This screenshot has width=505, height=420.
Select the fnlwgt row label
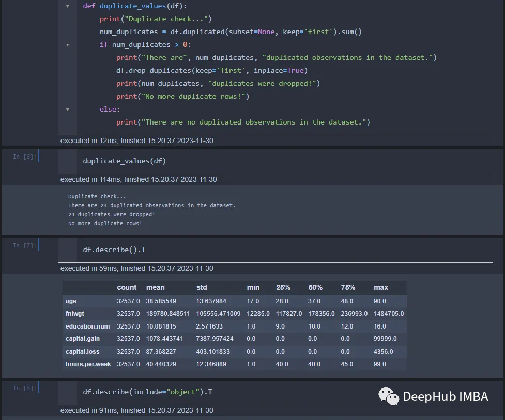click(75, 314)
